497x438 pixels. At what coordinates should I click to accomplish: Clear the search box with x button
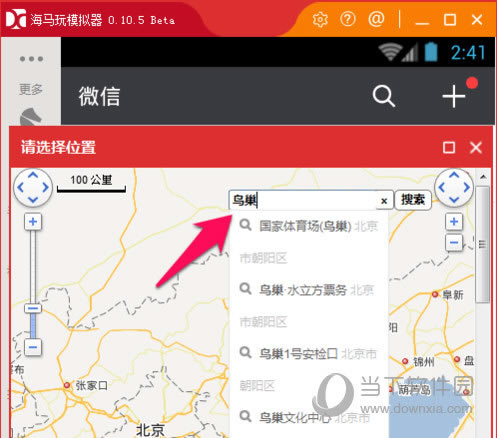[384, 201]
